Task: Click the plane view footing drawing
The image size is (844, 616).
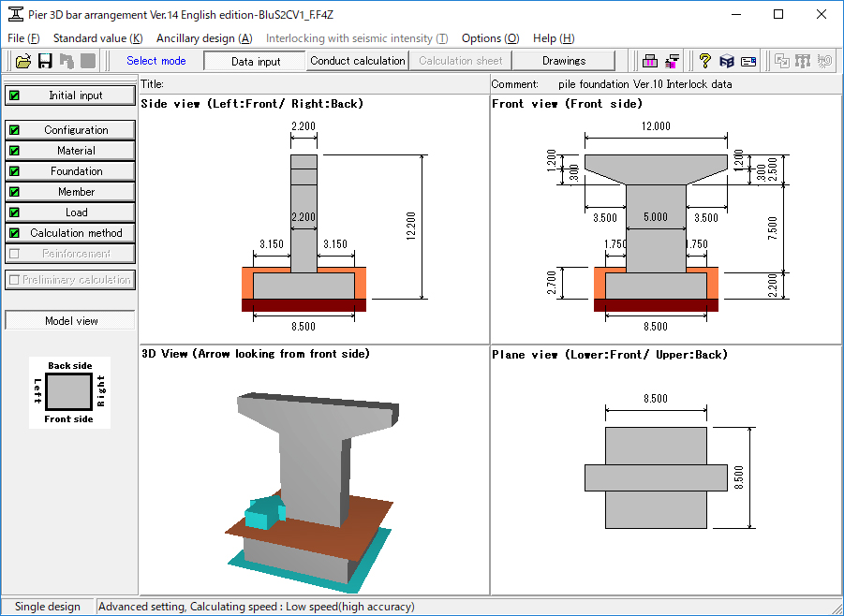Action: (656, 477)
